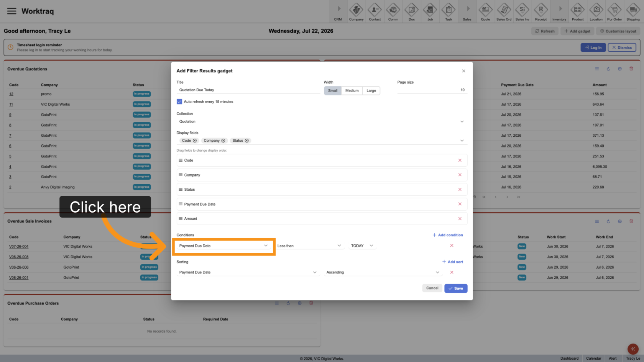644x362 pixels.
Task: Expand the Sales toolbar group
Action: pyautogui.click(x=467, y=11)
